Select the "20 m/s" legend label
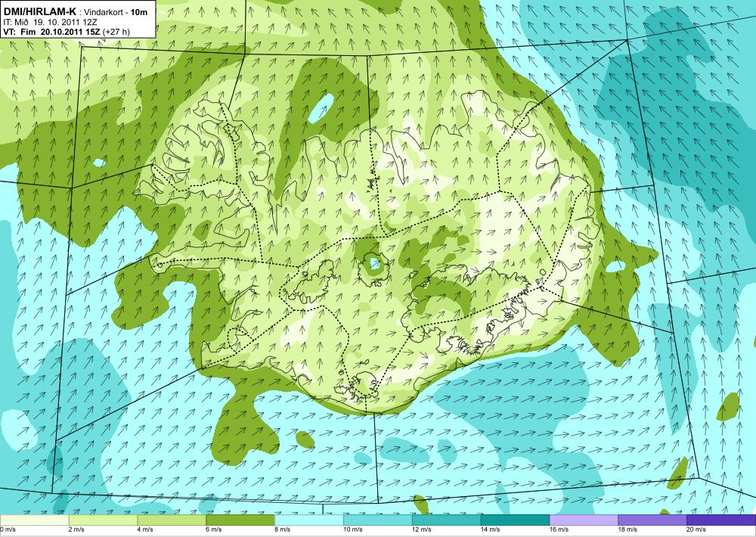Screen dimensions: 756x537 pos(697,529)
